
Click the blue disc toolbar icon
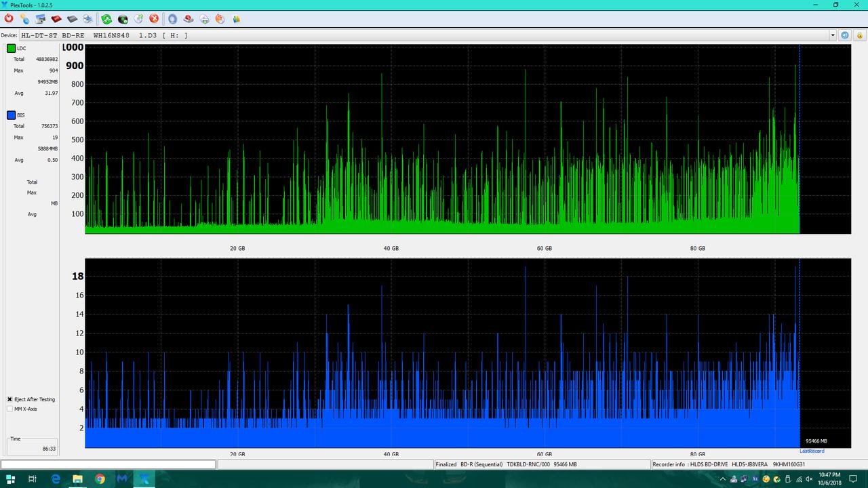point(172,19)
